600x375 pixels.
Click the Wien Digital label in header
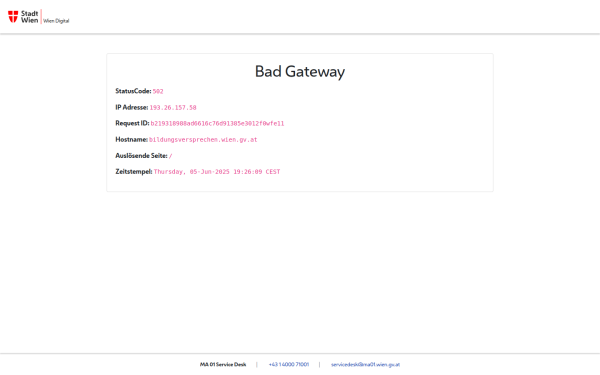[x=56, y=21]
